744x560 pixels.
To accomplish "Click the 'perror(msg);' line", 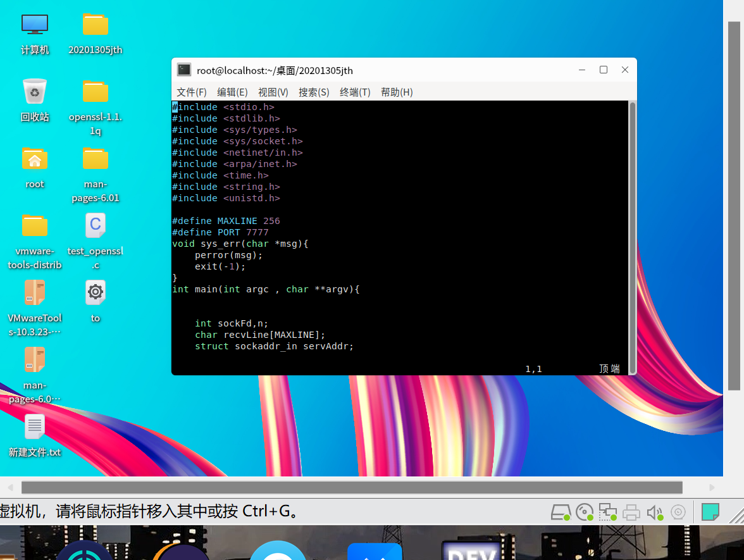I will coord(229,255).
